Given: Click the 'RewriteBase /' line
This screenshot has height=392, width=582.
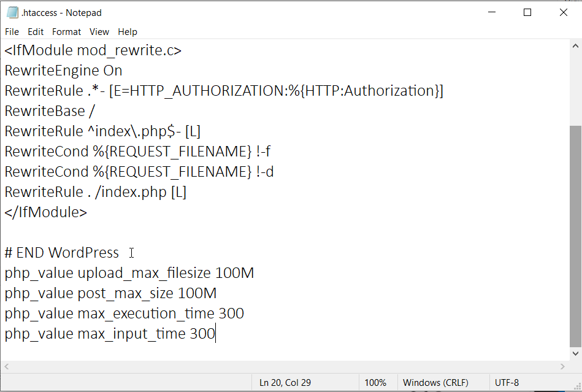Looking at the screenshot, I should tap(50, 111).
